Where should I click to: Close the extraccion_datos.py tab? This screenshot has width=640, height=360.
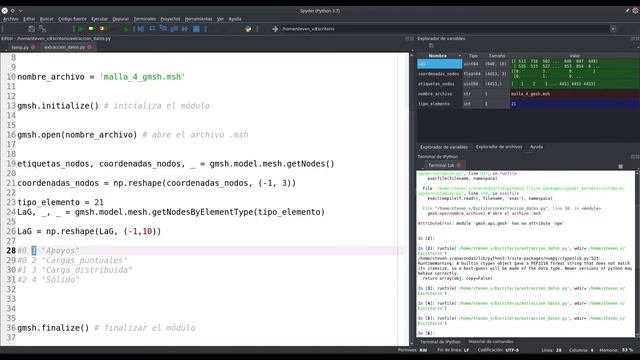click(89, 47)
